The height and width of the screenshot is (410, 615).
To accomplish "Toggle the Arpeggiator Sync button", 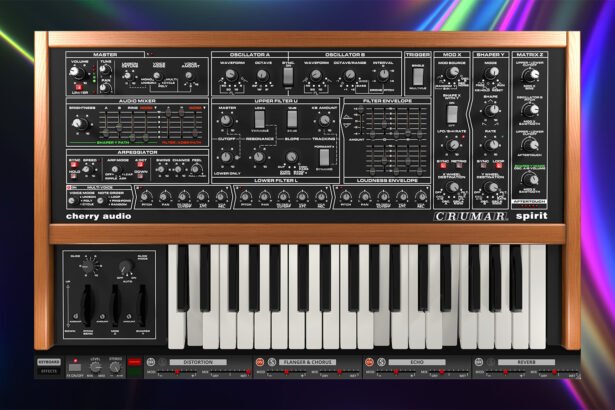I will point(73,165).
